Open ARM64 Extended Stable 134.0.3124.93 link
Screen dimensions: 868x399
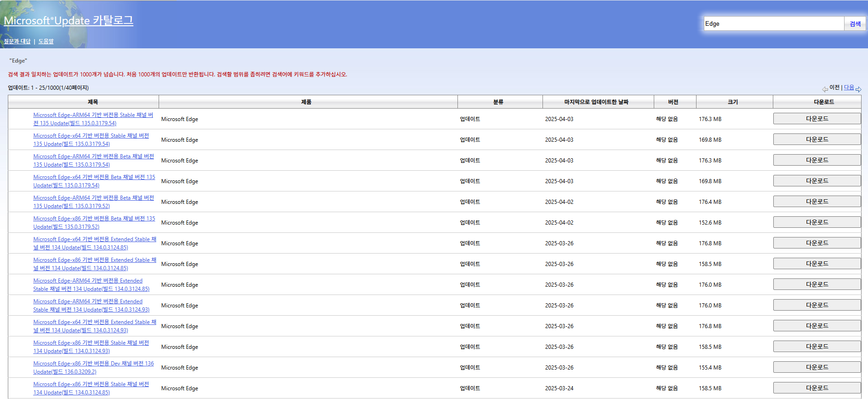(x=91, y=306)
